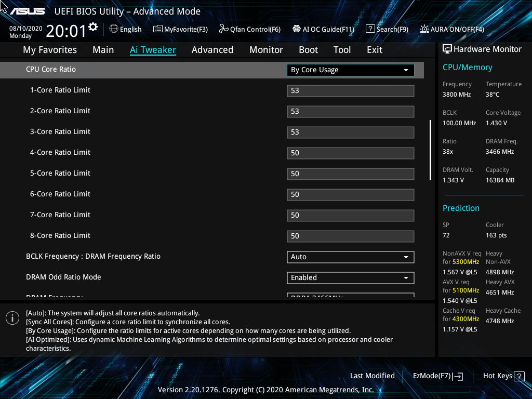Open the BCLK Frequency Ratio dropdown arrow
The image size is (532, 399).
coord(406,257)
